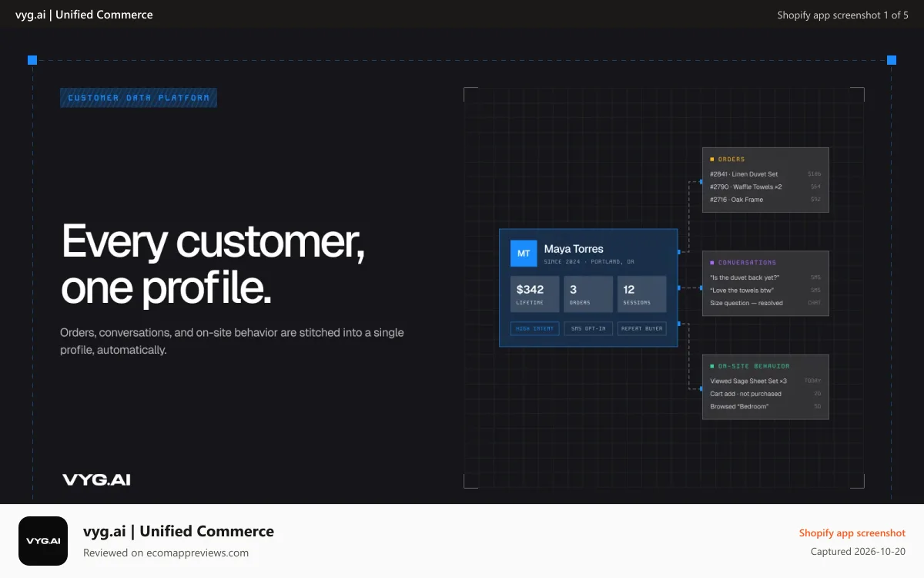
Task: Click the green square beside On-Site Behavior heading
Action: tap(712, 366)
